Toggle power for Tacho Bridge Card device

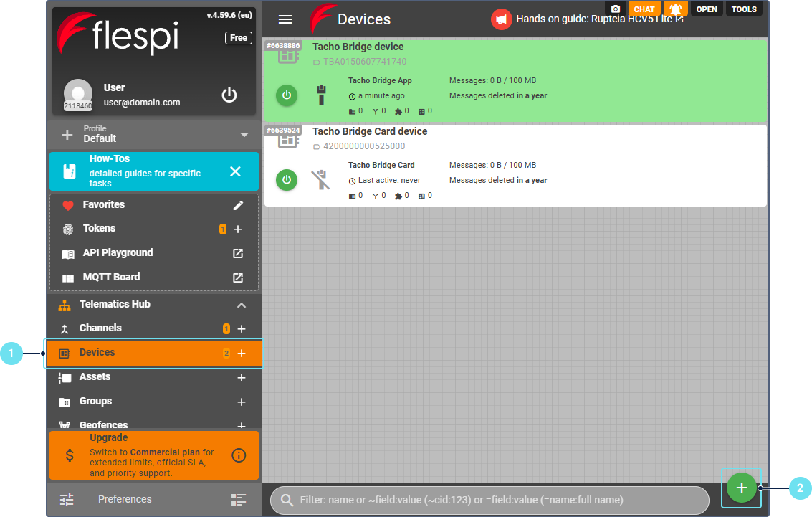pyautogui.click(x=287, y=180)
